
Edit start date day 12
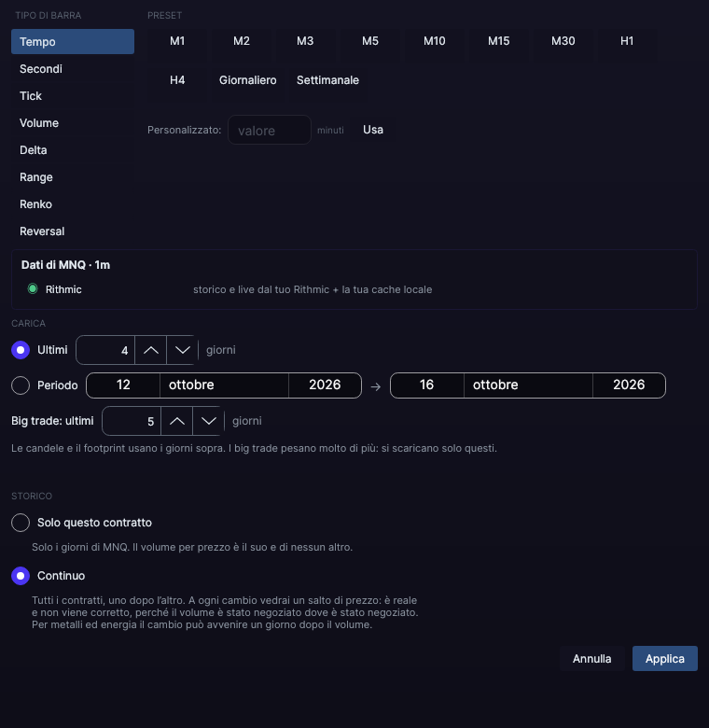[x=123, y=385]
